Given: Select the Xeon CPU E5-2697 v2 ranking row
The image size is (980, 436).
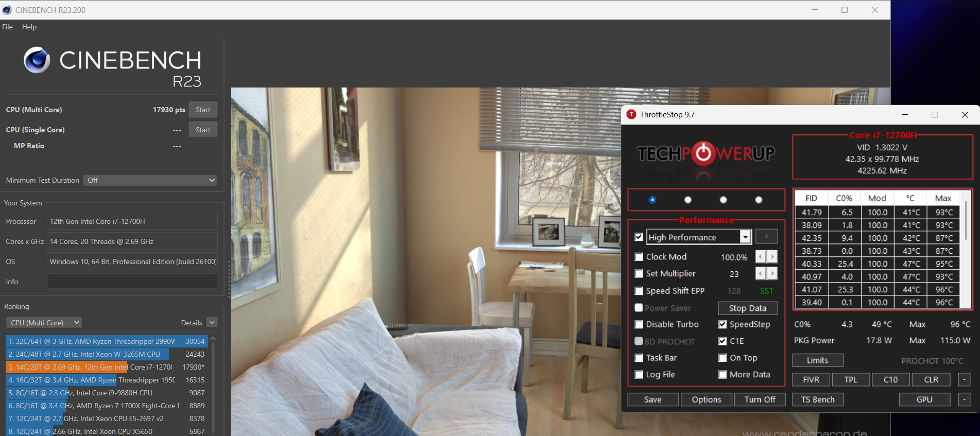Looking at the screenshot, I should pyautogui.click(x=107, y=418).
